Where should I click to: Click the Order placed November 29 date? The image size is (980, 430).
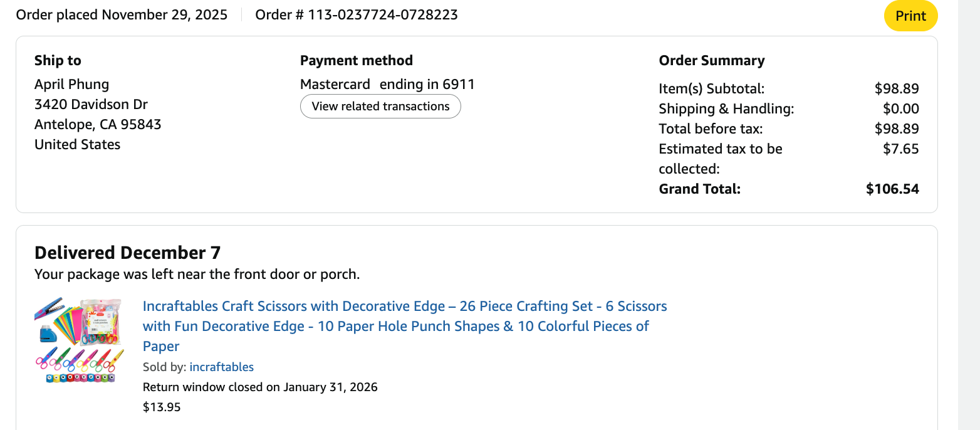point(122,15)
